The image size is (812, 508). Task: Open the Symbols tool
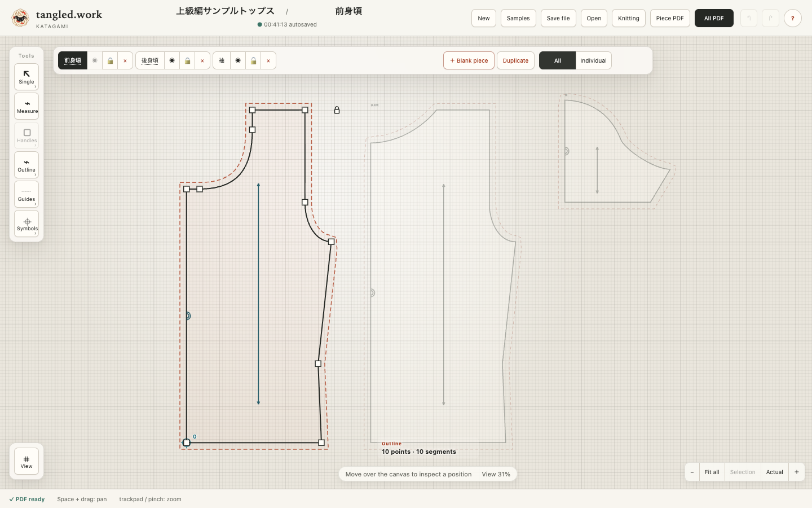pyautogui.click(x=27, y=224)
